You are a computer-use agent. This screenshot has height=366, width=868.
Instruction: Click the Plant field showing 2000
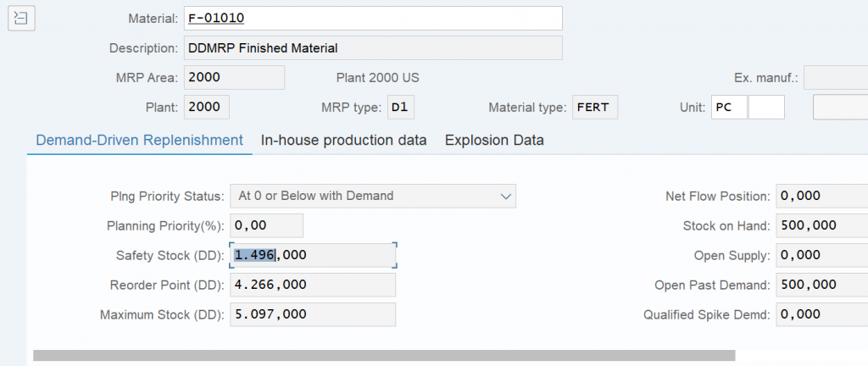click(x=207, y=108)
